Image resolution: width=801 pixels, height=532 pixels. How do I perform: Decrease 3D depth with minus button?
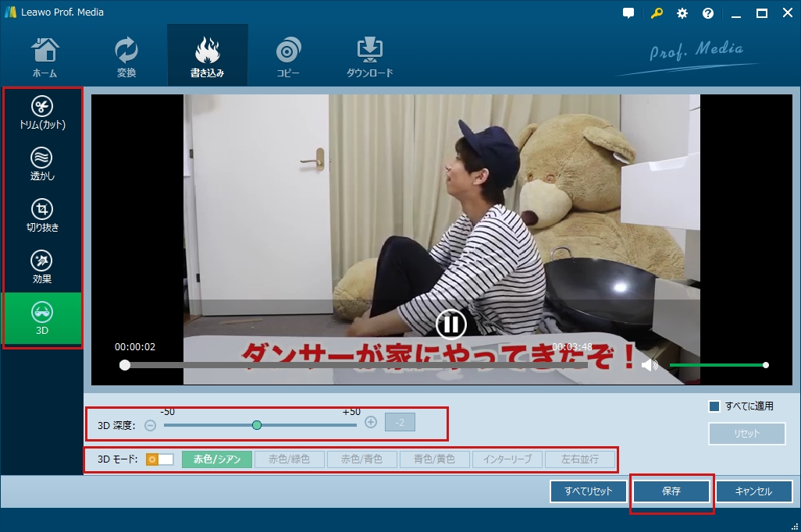(150, 425)
